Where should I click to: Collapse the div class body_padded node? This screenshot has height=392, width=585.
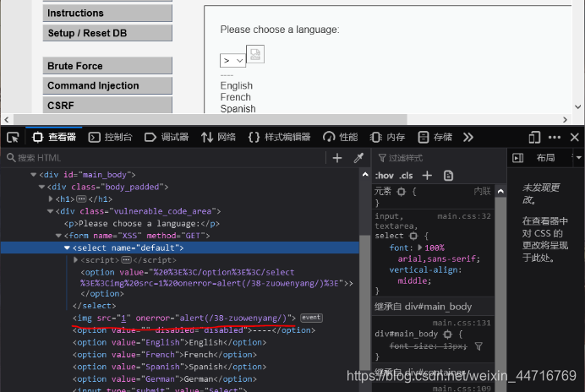tap(41, 187)
